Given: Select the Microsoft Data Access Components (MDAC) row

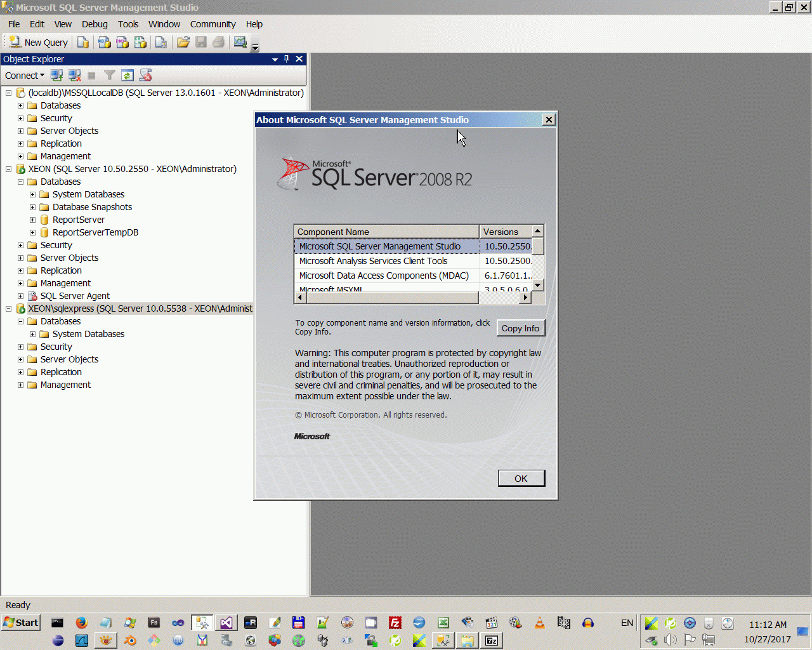Looking at the screenshot, I should point(413,275).
